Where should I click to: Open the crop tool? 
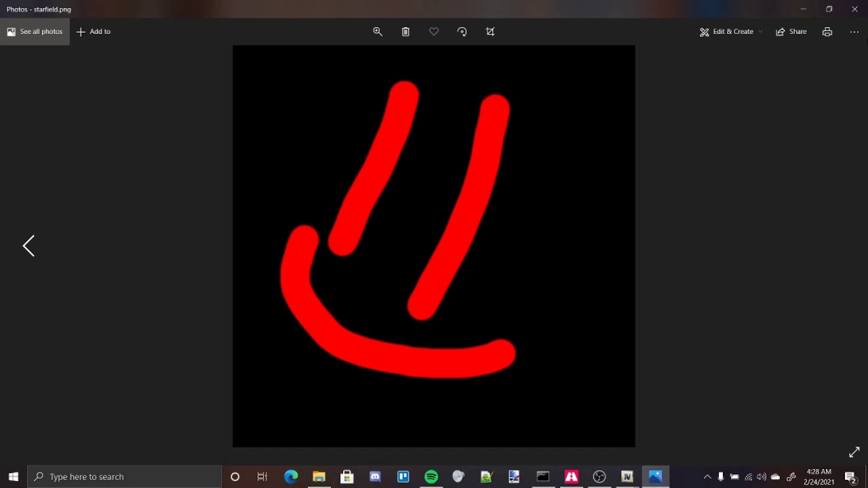click(490, 32)
